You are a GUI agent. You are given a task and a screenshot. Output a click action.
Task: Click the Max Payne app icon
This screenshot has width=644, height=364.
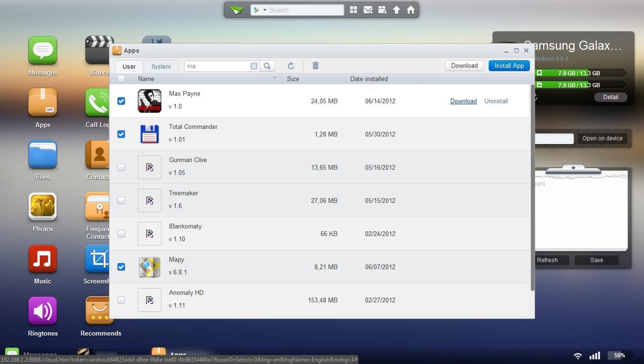[150, 101]
